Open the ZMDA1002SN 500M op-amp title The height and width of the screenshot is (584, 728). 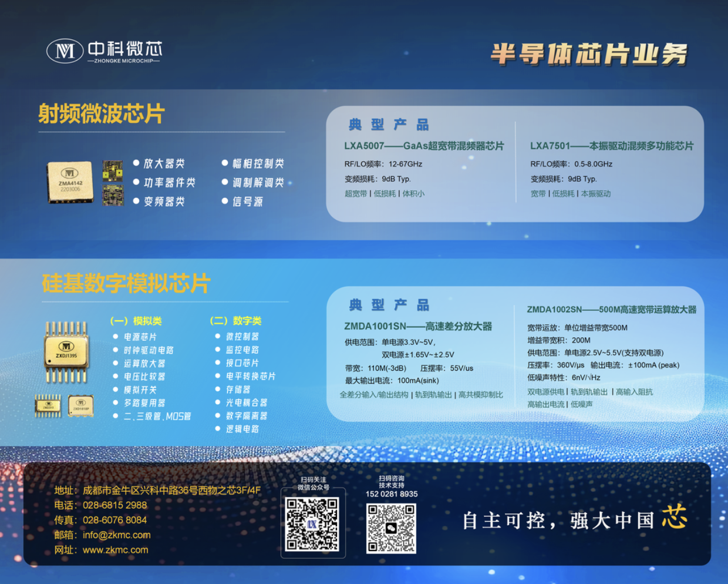(x=611, y=310)
